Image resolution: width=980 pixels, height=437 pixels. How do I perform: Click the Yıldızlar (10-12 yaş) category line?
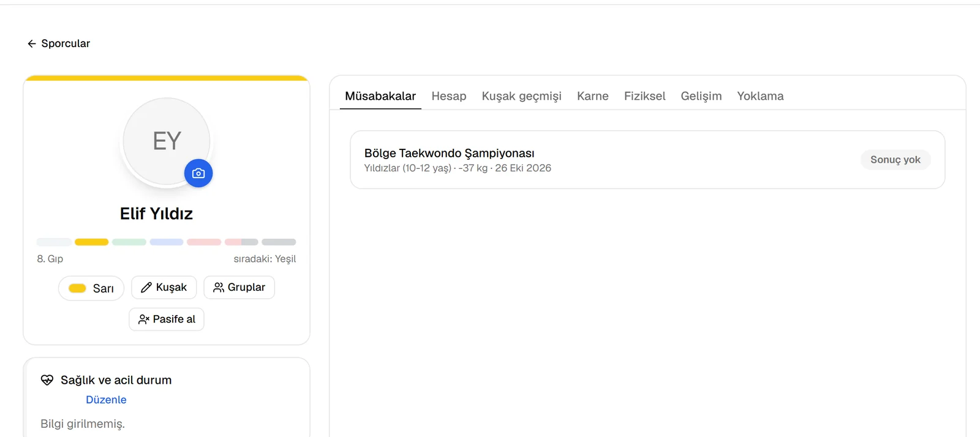click(x=458, y=168)
